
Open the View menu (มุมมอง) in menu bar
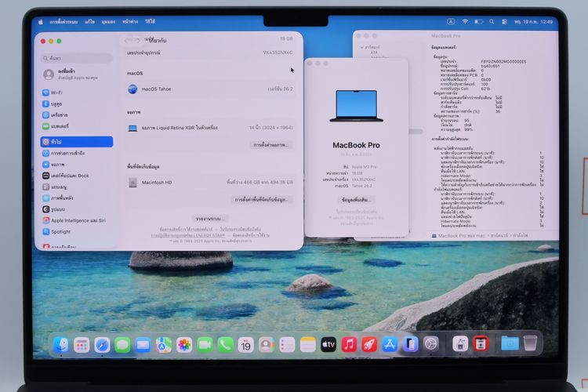108,22
